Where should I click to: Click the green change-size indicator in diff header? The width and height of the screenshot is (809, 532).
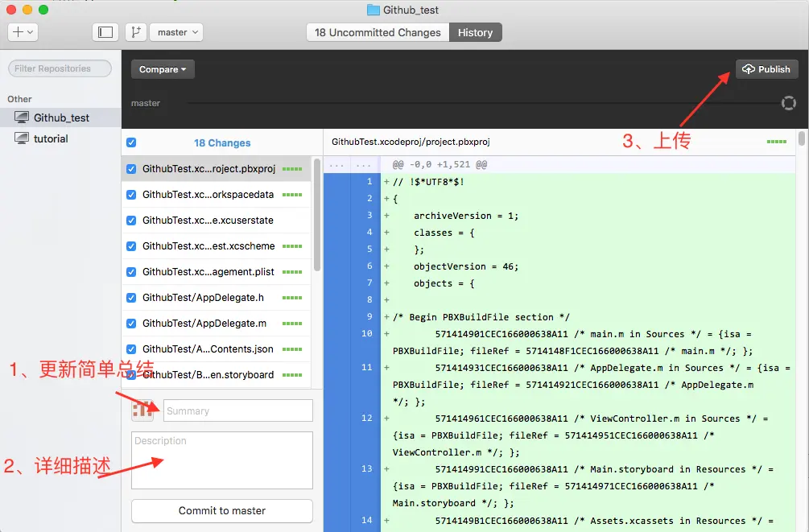[777, 142]
